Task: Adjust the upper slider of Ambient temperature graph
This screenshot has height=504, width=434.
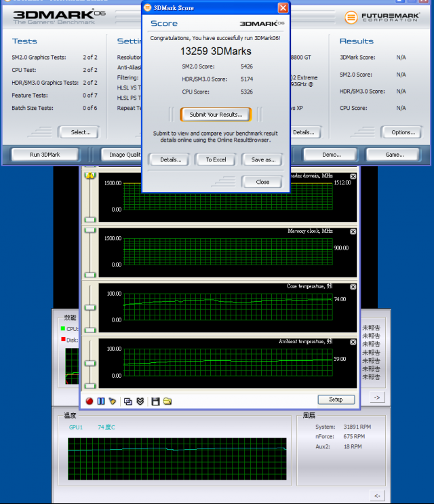Action: click(x=90, y=363)
